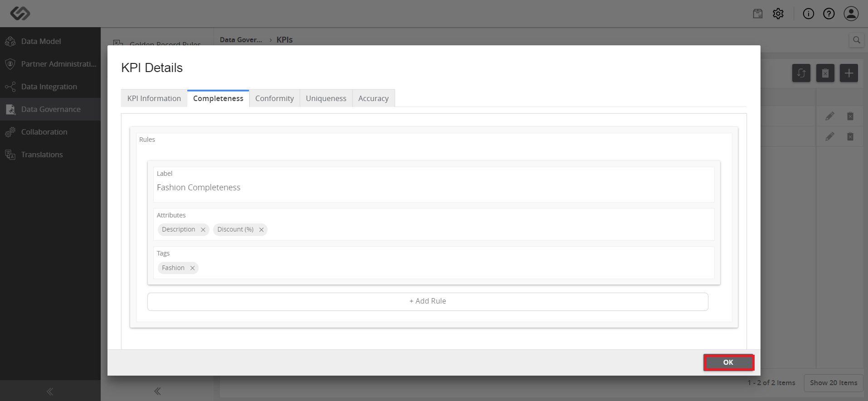
Task: Remove the Description attribute chip
Action: click(x=203, y=230)
